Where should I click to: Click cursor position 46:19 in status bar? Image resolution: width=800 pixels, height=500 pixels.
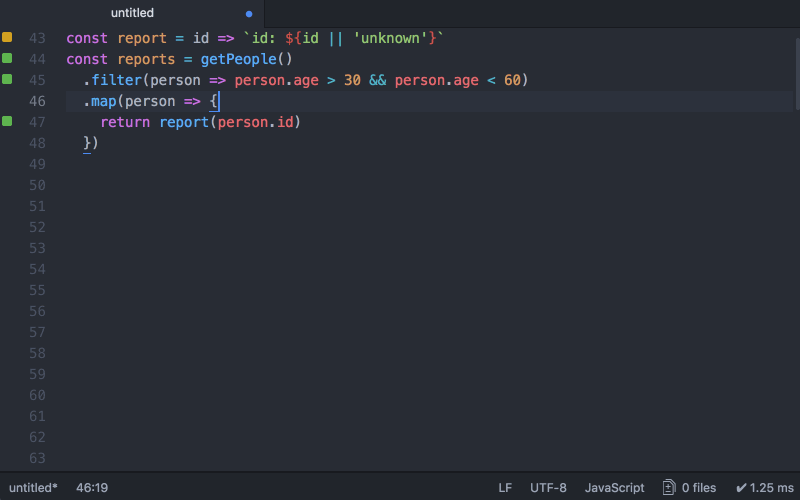pos(92,488)
